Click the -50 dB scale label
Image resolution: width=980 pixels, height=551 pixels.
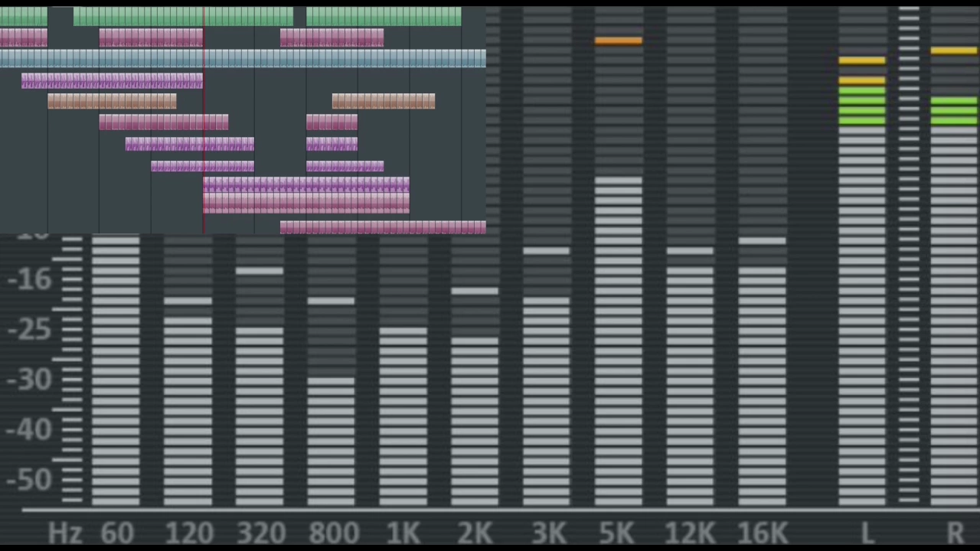[x=30, y=480]
